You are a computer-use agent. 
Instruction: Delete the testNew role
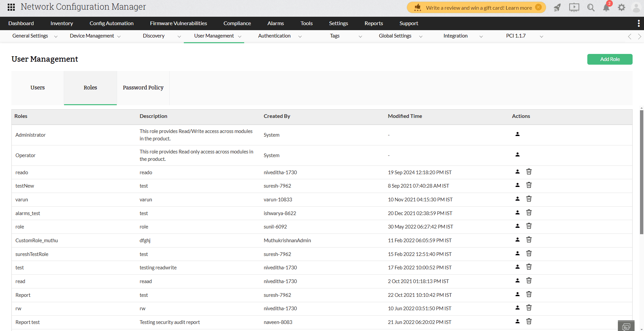tap(529, 185)
